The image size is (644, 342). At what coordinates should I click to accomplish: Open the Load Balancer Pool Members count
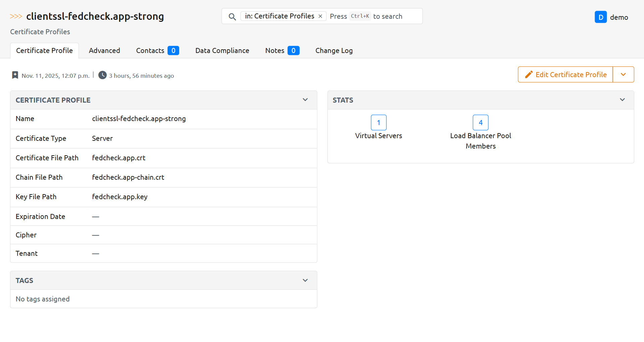(480, 122)
